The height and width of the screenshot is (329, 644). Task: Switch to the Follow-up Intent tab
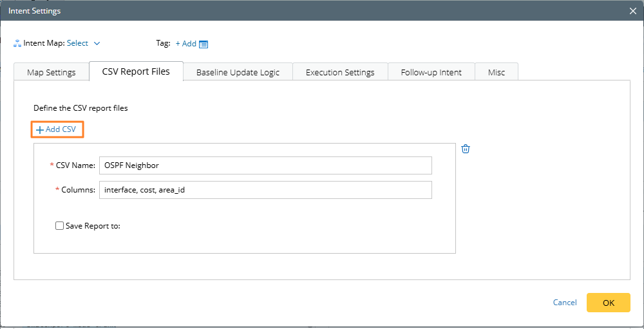tap(431, 72)
